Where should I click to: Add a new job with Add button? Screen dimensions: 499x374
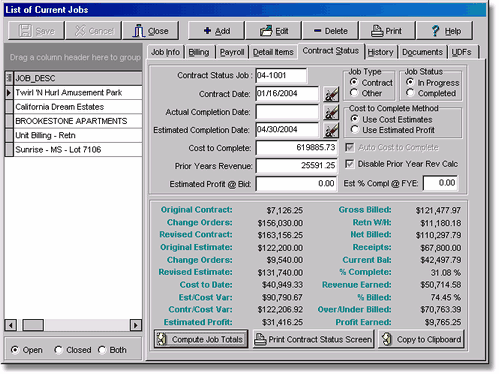click(216, 31)
